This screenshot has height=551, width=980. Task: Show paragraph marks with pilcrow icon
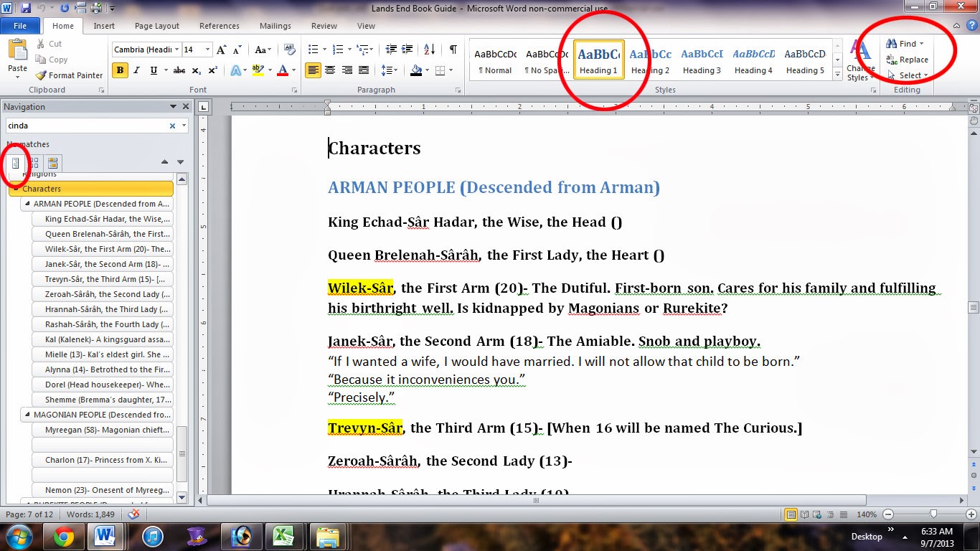[453, 50]
